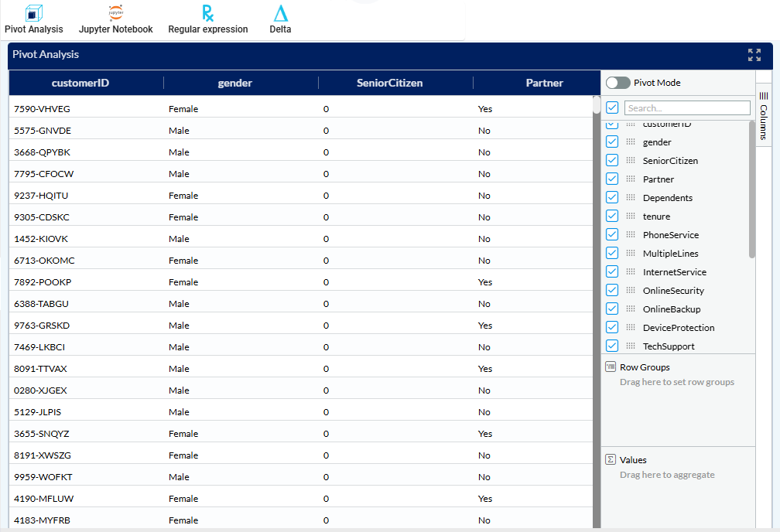Image resolution: width=780 pixels, height=532 pixels.
Task: Sort by the Partner column header
Action: click(544, 83)
